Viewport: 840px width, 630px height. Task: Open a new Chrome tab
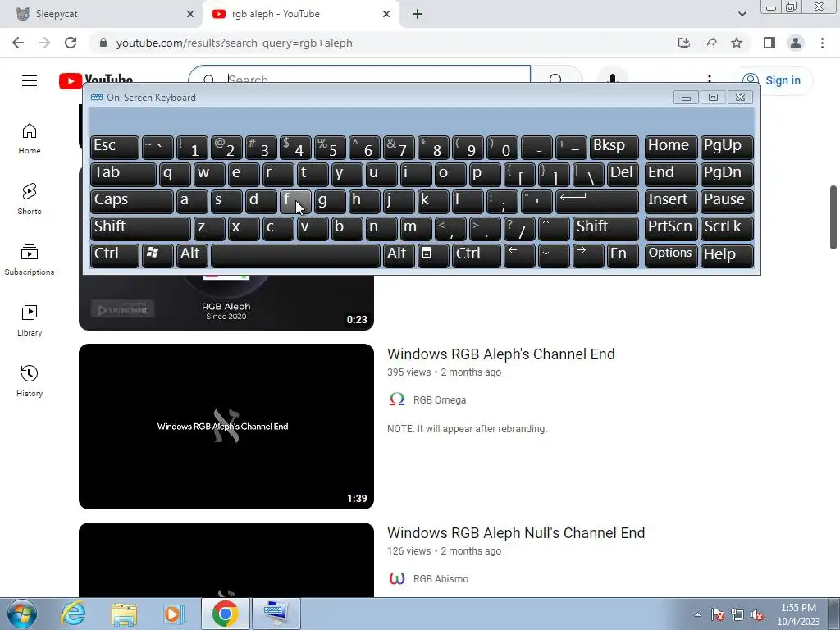tap(418, 14)
